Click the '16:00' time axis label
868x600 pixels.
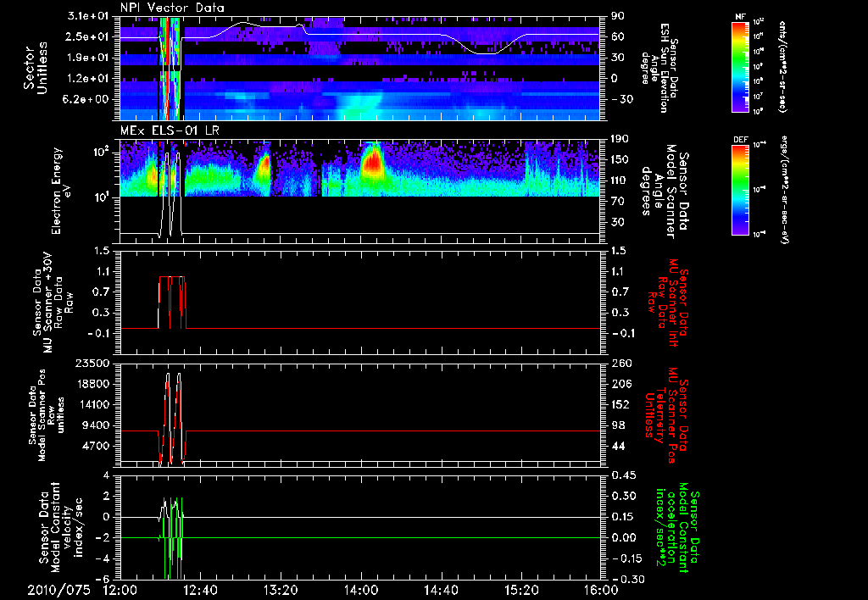[601, 590]
